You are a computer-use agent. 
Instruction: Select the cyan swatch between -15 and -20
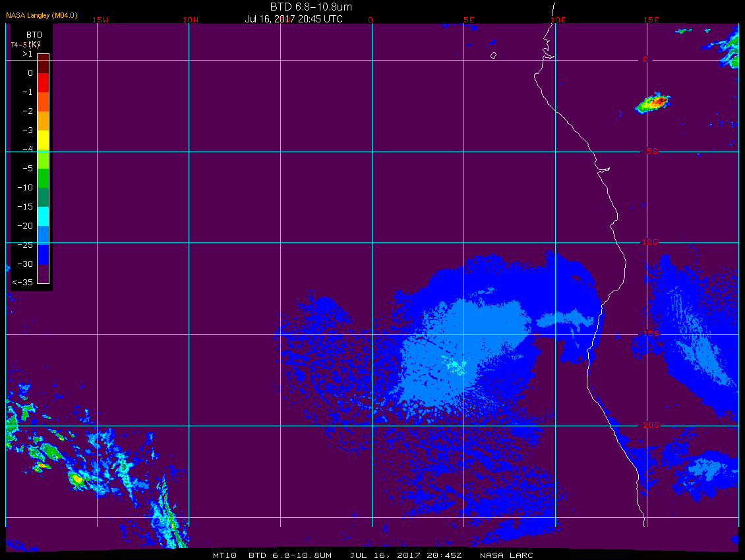[44, 216]
